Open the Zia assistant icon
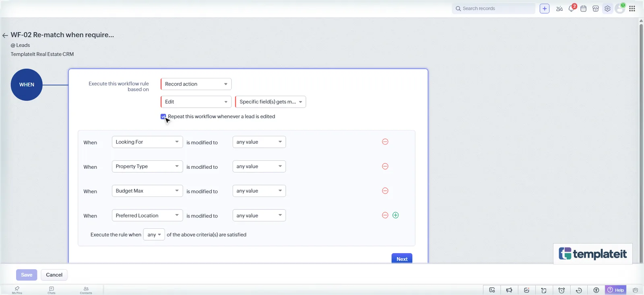This screenshot has width=644, height=295. pyautogui.click(x=559, y=8)
